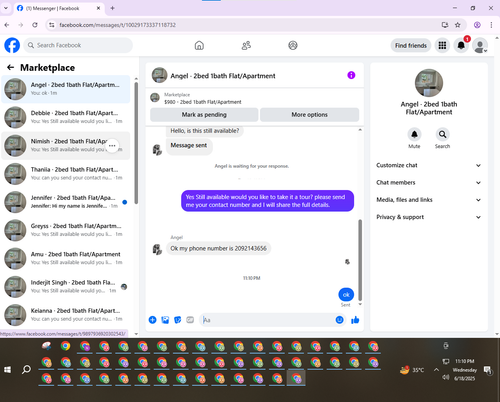The height and width of the screenshot is (402, 500).
Task: Open the emoji picker in message box
Action: 339,320
